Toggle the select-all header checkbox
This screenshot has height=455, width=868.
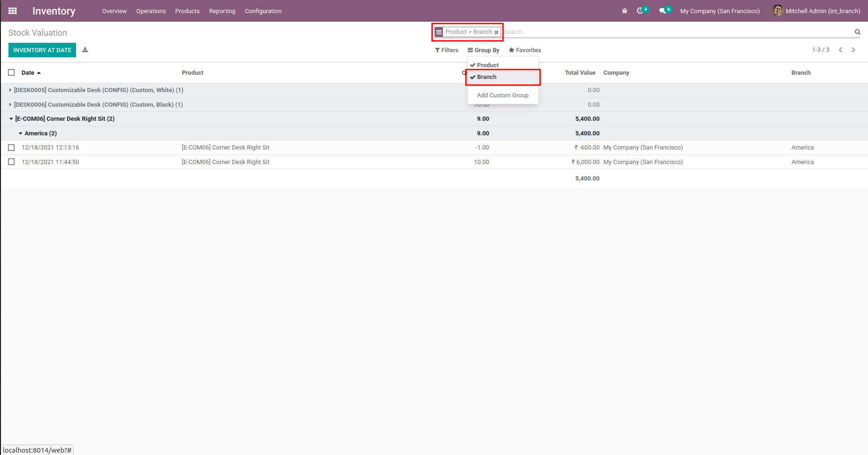[11, 72]
